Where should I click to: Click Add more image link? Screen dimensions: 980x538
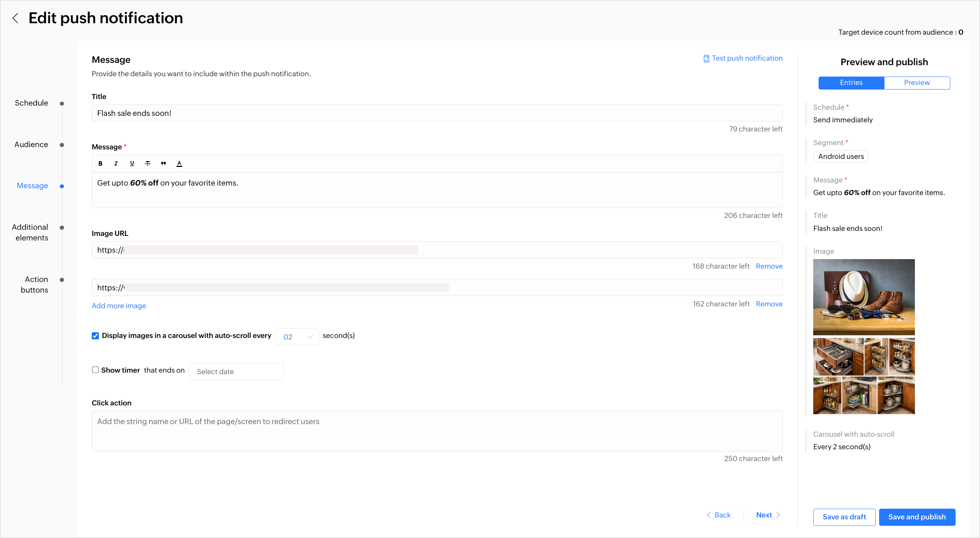point(119,306)
